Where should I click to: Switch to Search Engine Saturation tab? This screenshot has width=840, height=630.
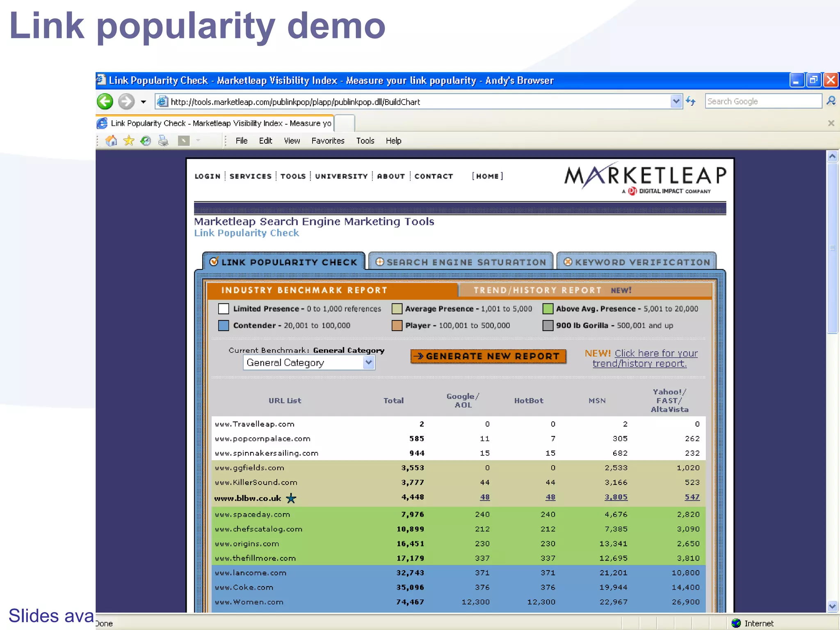pos(461,262)
